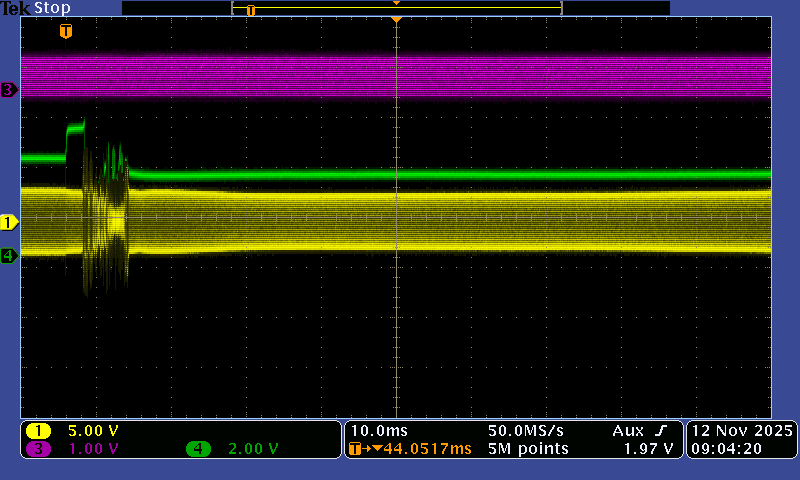The height and width of the screenshot is (480, 800).
Task: Click the Tek logo
Action: (15, 8)
